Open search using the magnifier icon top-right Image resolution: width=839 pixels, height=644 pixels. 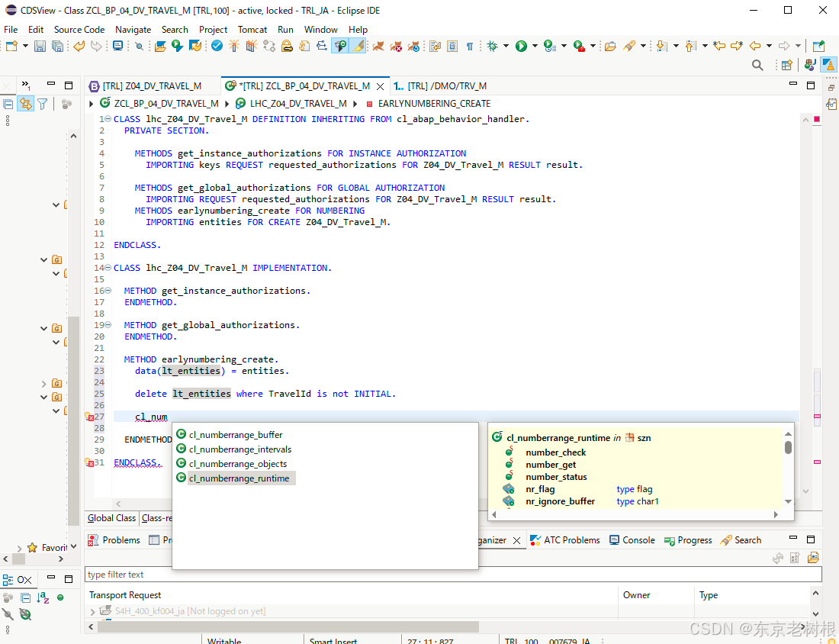pos(757,65)
